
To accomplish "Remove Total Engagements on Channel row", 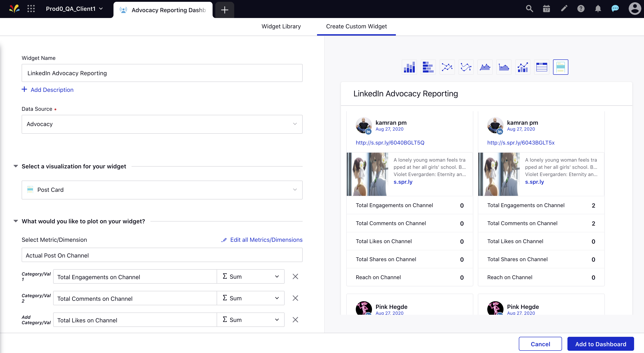I will [x=295, y=276].
